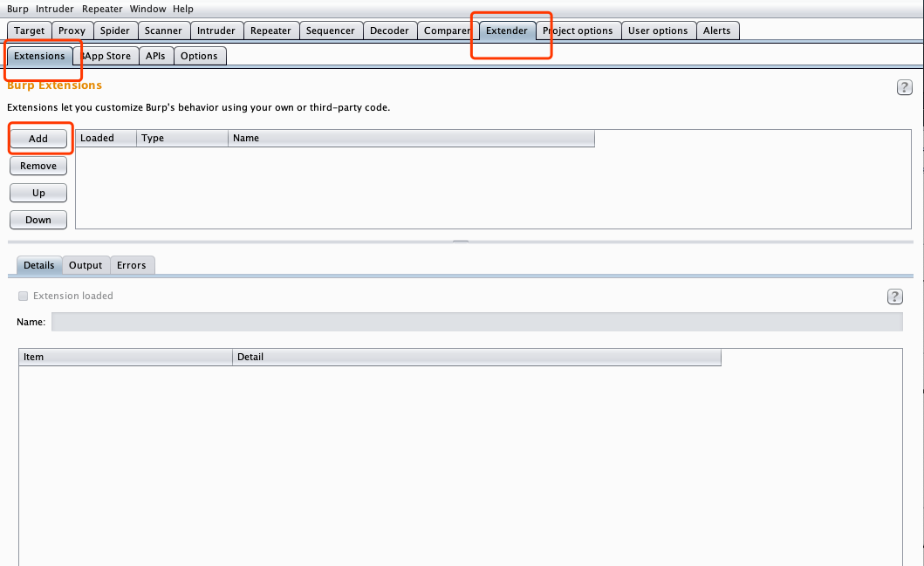The image size is (924, 566).
Task: Click the Add extension button
Action: [x=38, y=139]
